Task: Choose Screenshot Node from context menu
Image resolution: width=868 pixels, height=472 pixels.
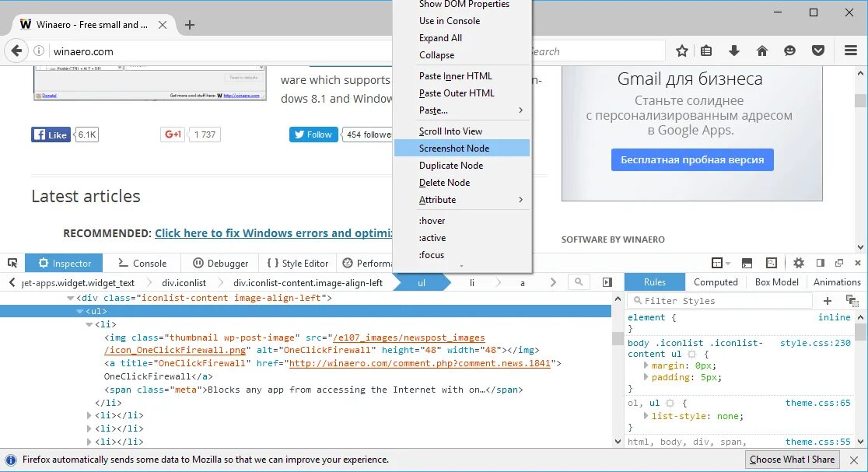Action: pos(462,149)
